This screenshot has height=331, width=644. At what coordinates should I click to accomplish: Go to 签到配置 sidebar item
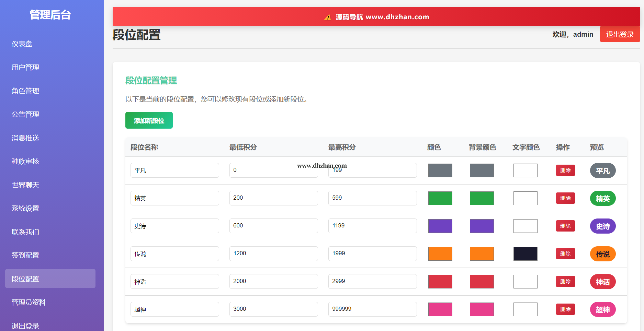(25, 255)
